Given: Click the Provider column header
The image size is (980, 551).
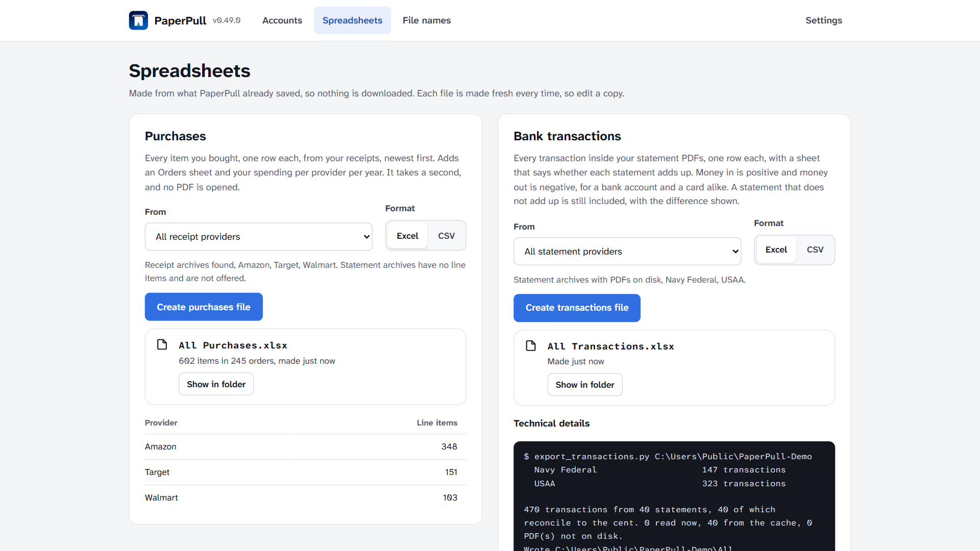Looking at the screenshot, I should tap(161, 422).
